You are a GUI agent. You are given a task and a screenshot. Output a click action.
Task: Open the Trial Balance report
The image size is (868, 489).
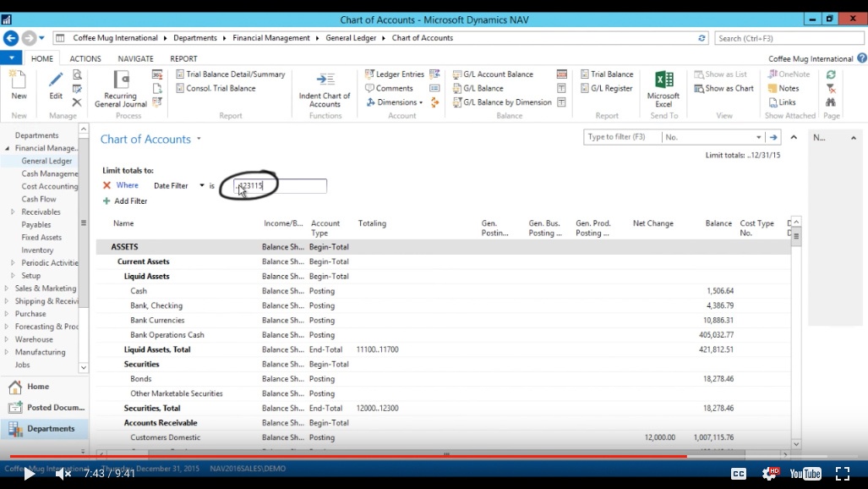click(607, 74)
